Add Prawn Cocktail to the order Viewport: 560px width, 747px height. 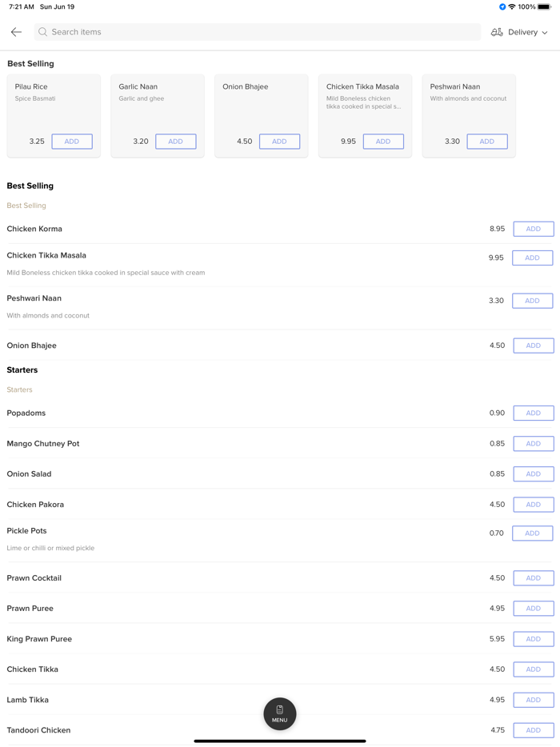(x=533, y=578)
